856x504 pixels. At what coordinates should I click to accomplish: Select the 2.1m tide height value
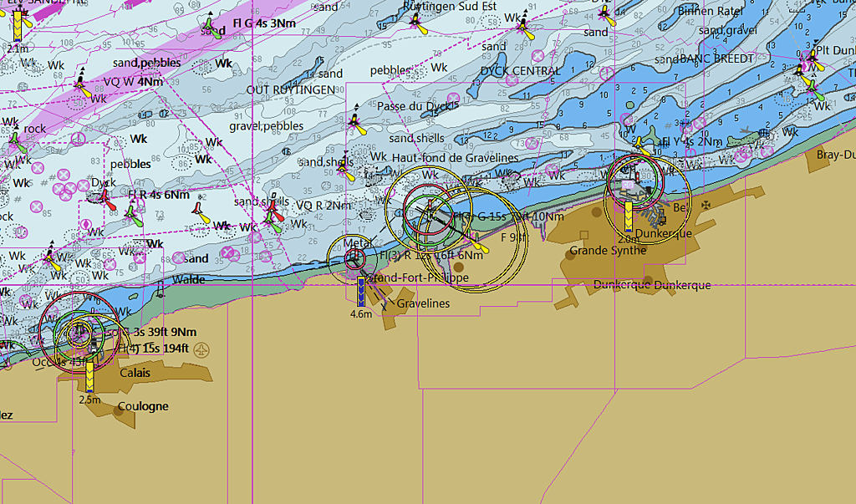pyautogui.click(x=18, y=48)
